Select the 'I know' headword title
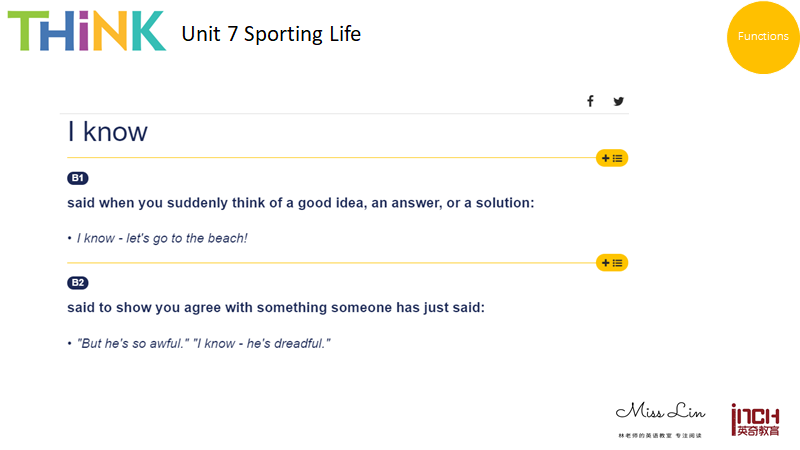 click(x=108, y=132)
